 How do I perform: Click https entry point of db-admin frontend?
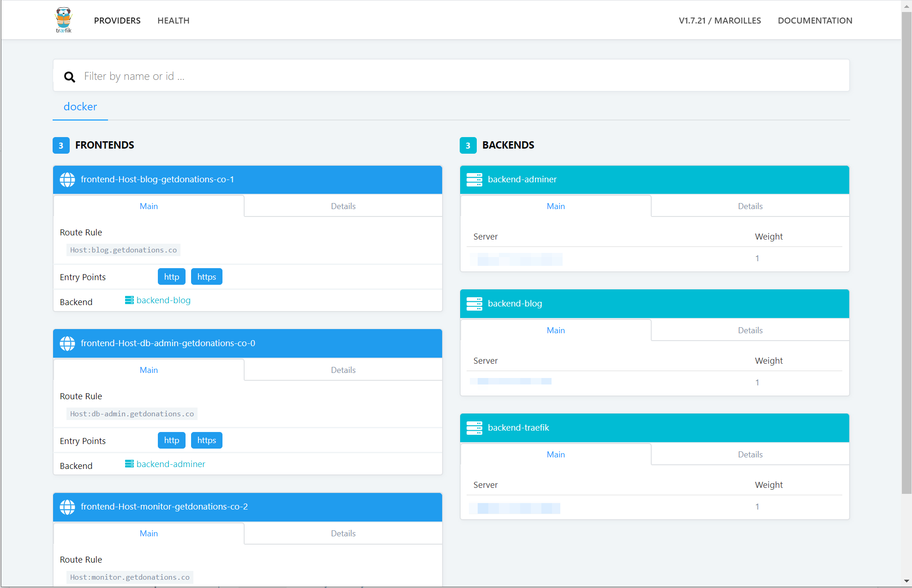coord(207,440)
